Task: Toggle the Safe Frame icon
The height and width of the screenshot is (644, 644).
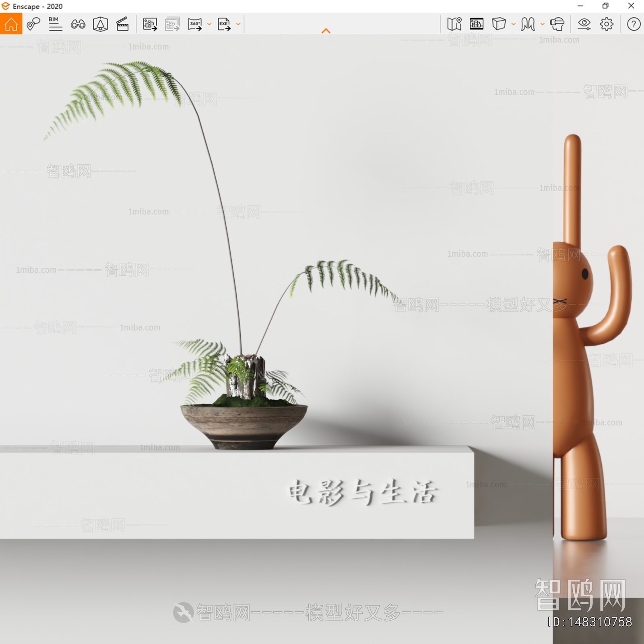Action: point(477,24)
